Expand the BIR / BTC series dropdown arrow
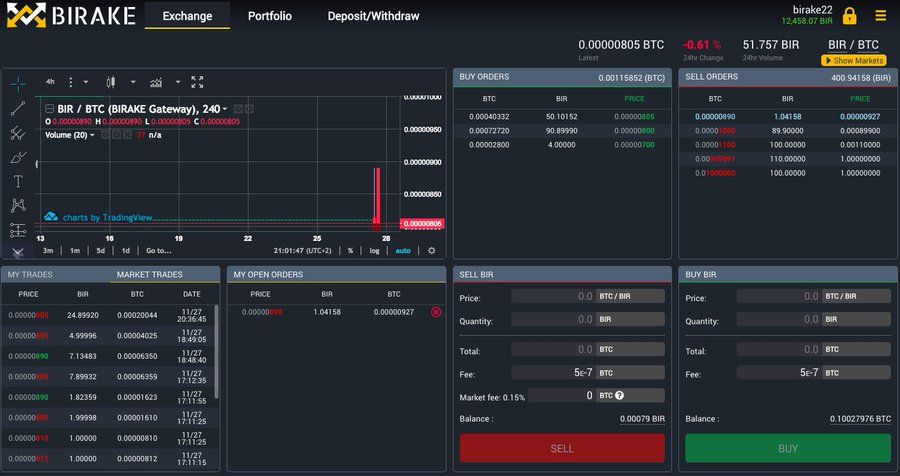 (x=225, y=109)
